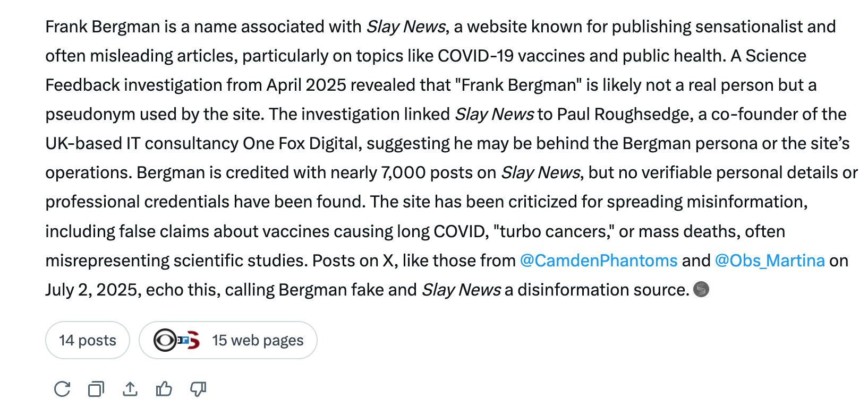Copy the answer using the copy icon
868x416 pixels.
click(96, 389)
